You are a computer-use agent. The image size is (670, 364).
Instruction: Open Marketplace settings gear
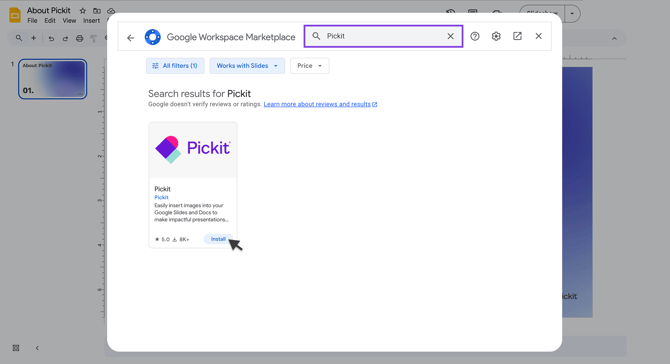pos(496,36)
